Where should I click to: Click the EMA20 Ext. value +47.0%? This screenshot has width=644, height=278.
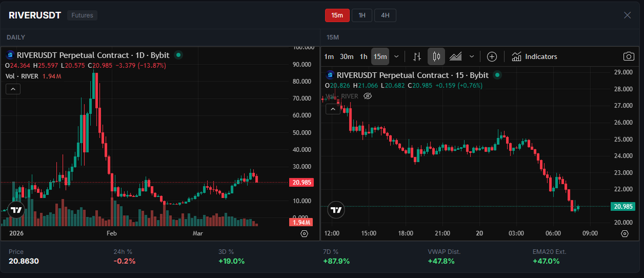point(546,261)
